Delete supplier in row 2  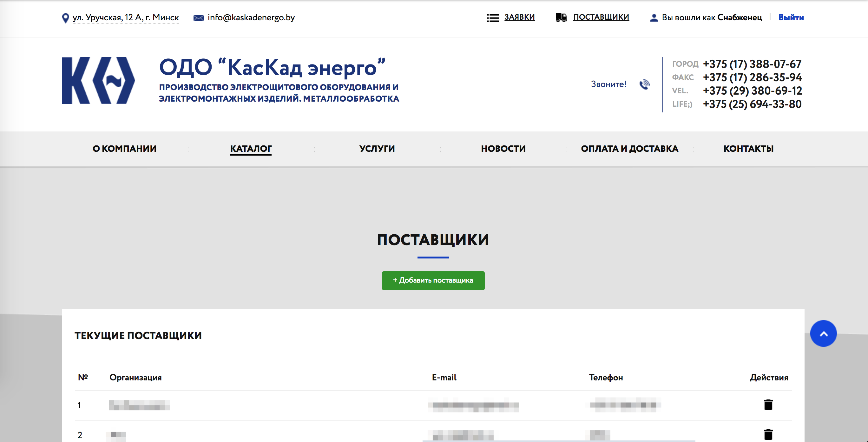click(x=768, y=434)
